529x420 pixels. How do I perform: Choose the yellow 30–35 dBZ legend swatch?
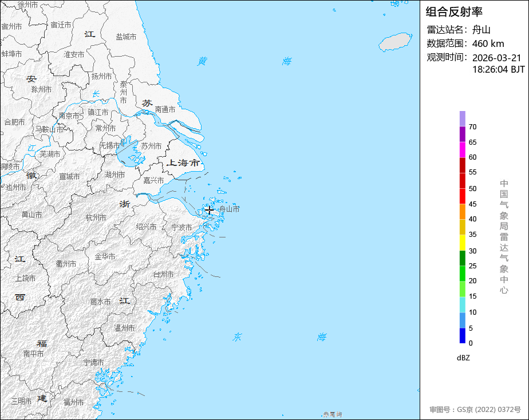tap(462, 243)
